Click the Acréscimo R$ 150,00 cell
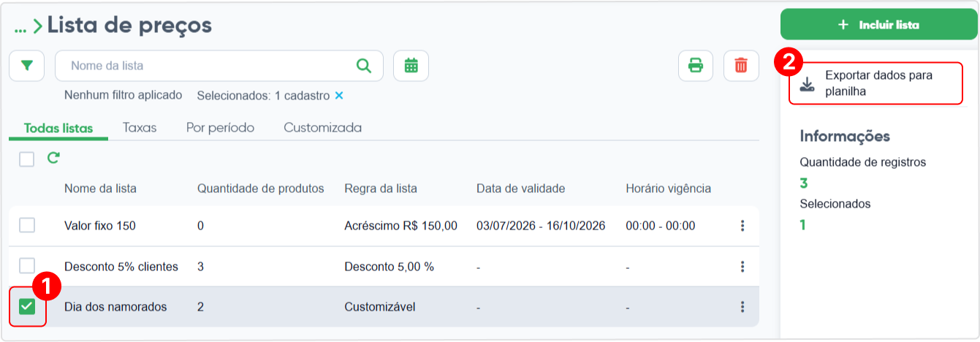The height and width of the screenshot is (342, 980). [400, 226]
